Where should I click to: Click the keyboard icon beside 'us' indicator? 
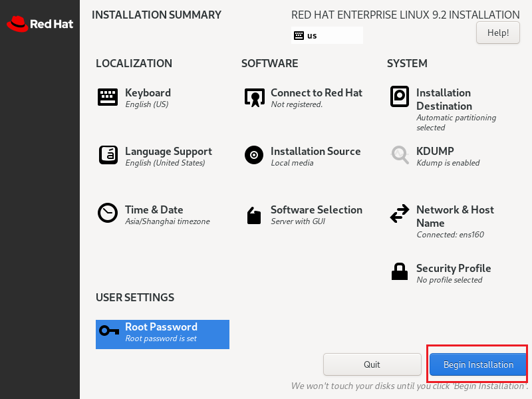pyautogui.click(x=299, y=36)
